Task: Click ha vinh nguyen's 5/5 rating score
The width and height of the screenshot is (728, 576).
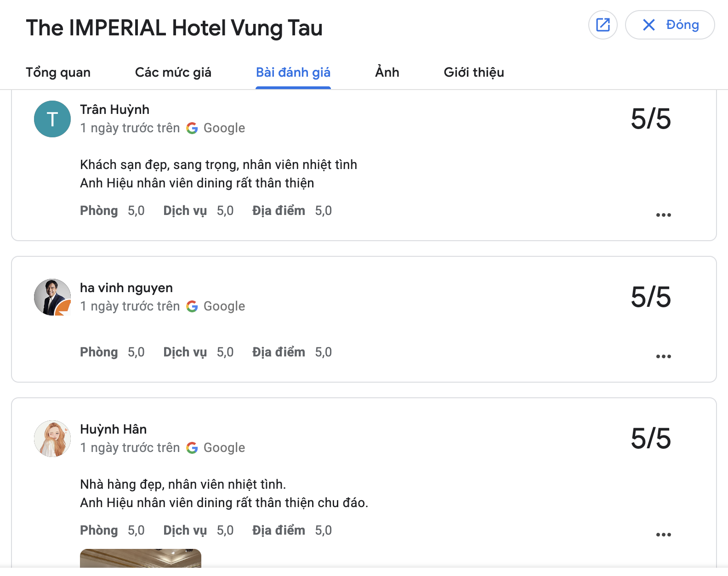Action: click(x=651, y=297)
